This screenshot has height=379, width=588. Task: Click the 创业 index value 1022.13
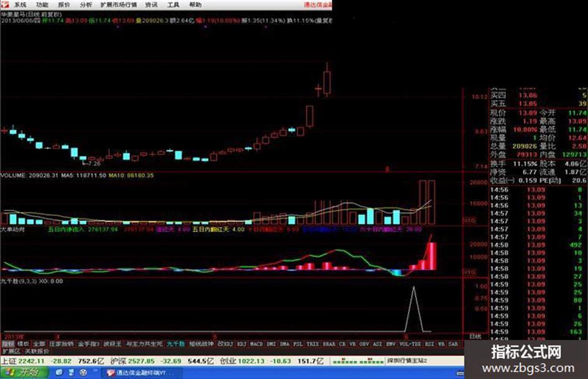(x=251, y=361)
